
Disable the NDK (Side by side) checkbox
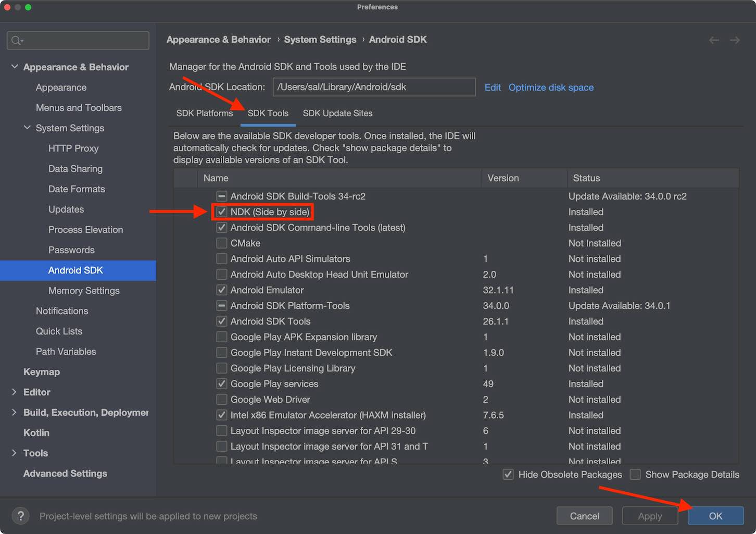tap(221, 212)
